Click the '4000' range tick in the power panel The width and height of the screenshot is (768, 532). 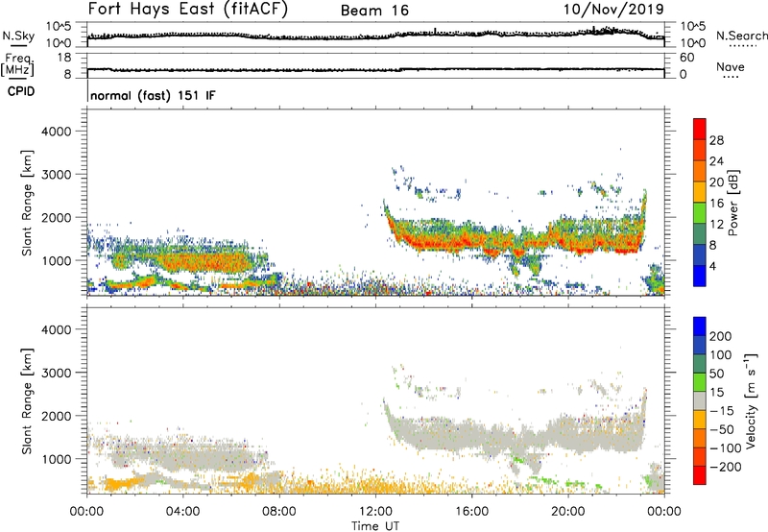pos(56,132)
